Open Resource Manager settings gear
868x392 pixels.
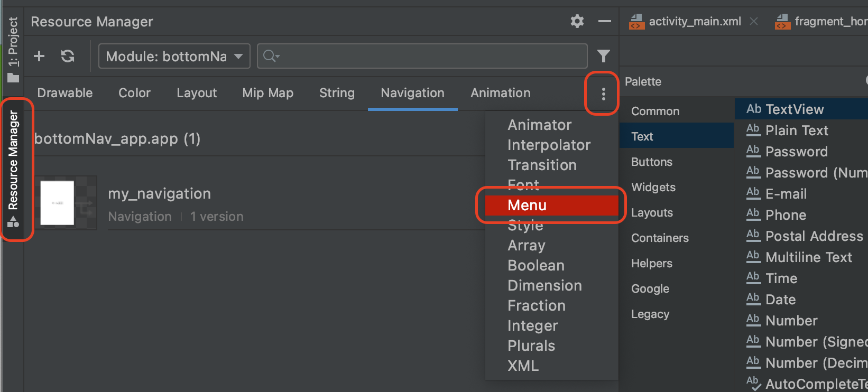[577, 21]
